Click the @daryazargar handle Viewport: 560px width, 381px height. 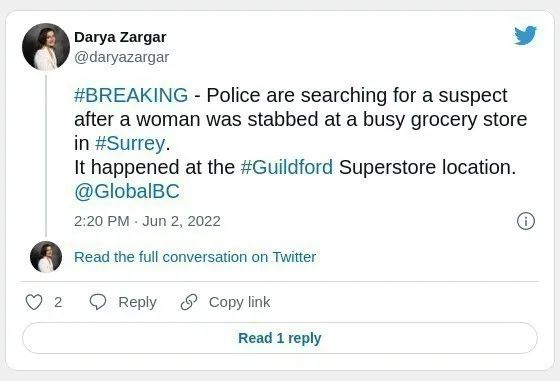(121, 57)
